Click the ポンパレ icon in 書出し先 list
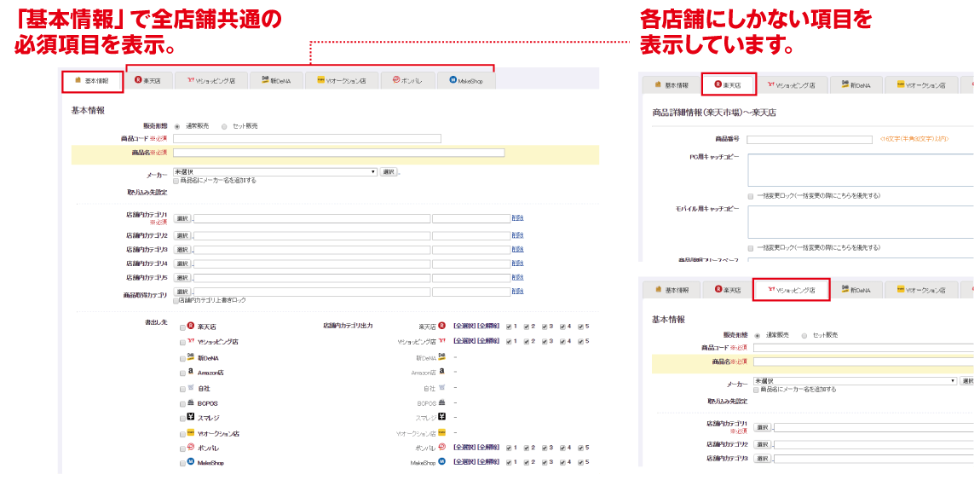980x486 pixels. [191, 448]
